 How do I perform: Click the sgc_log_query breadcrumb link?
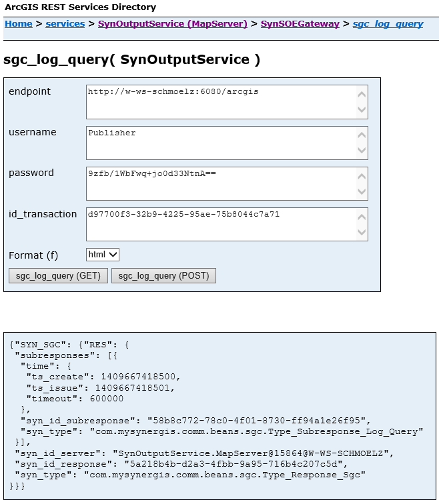(x=388, y=24)
